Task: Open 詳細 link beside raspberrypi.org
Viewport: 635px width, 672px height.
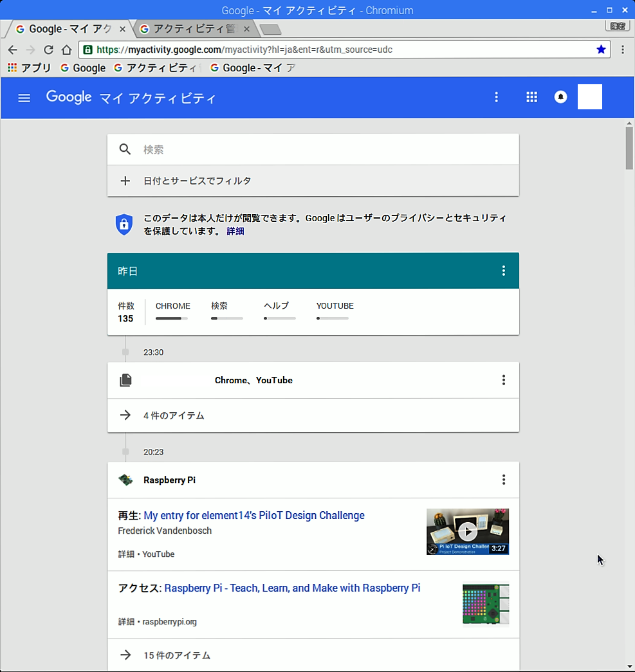Action: [x=126, y=622]
